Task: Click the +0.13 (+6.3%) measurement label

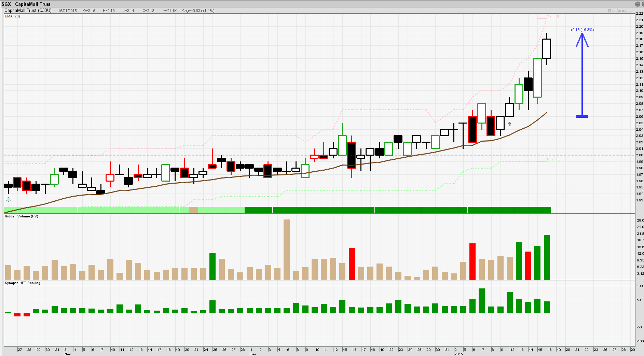Action: point(582,30)
